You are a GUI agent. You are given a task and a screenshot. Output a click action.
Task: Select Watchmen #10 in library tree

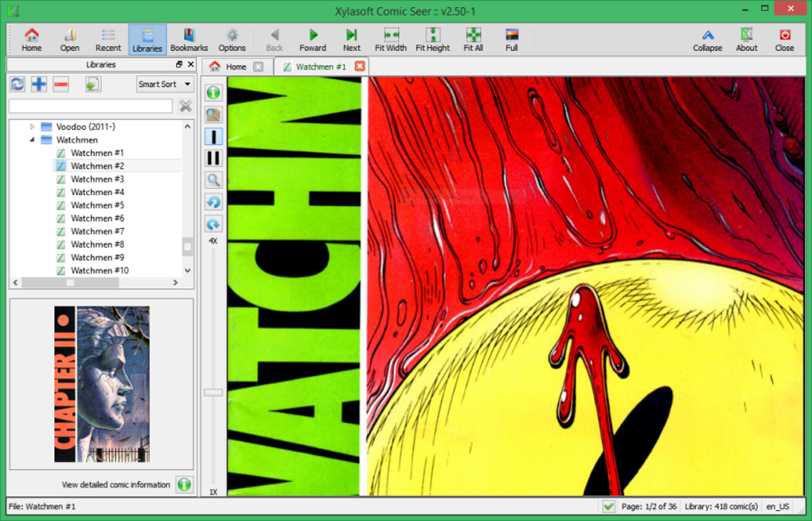[x=100, y=271]
